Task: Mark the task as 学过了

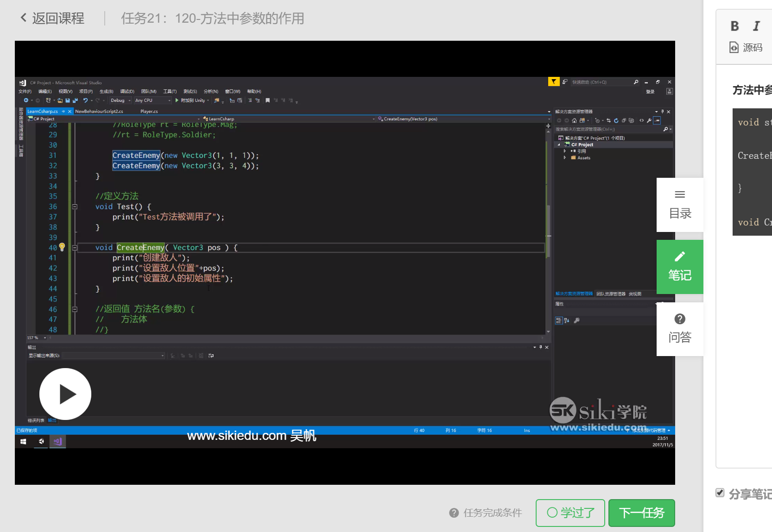Action: 570,513
